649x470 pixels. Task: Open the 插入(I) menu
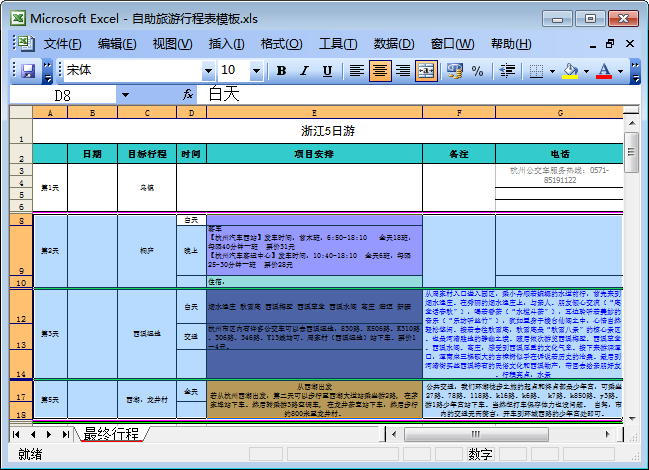[226, 44]
